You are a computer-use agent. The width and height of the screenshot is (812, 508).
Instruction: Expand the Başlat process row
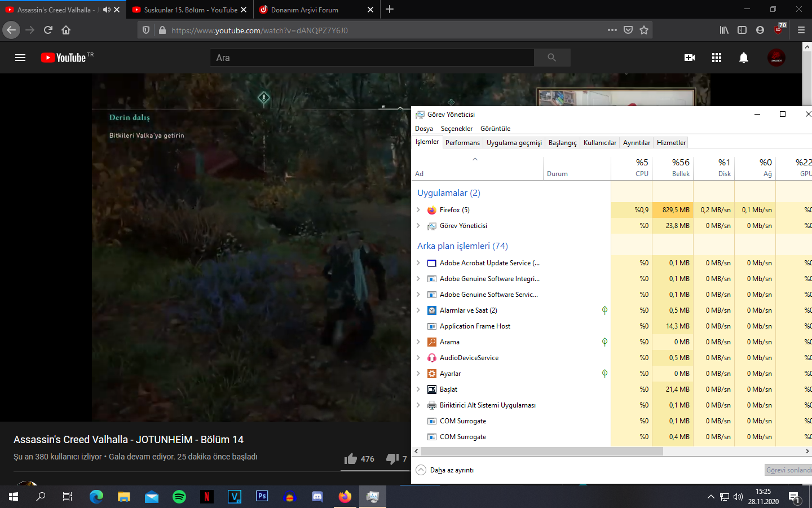click(418, 389)
